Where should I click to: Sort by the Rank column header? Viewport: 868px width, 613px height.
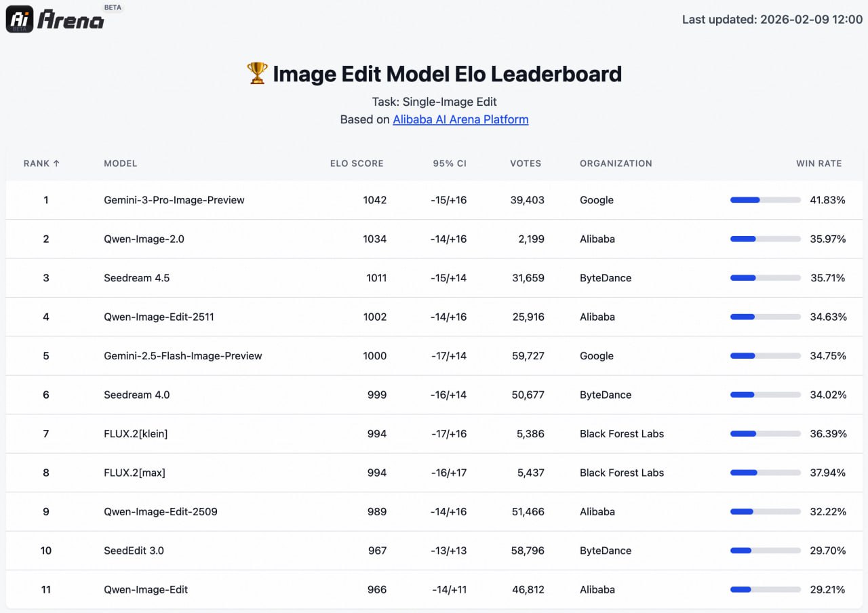42,163
